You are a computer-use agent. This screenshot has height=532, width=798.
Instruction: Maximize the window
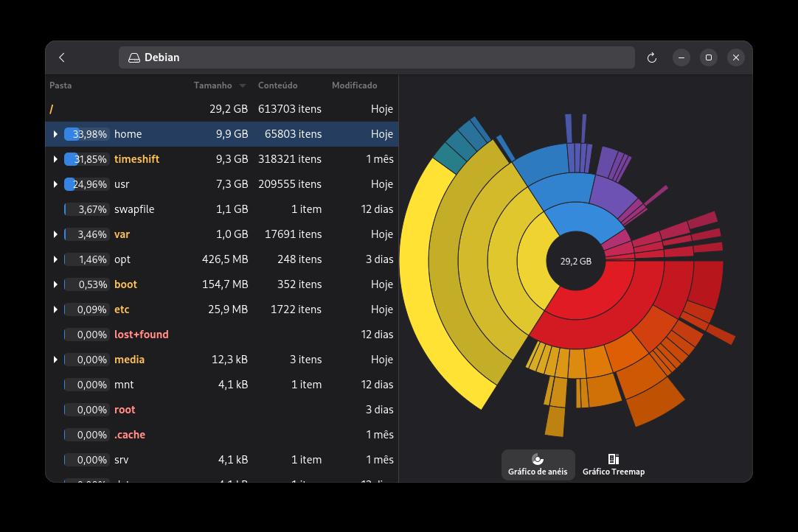coord(709,57)
